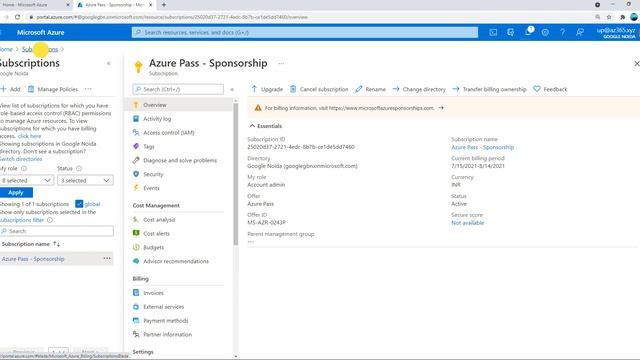Click Rename in the command bar
This screenshot has height=360, width=640.
pos(370,89)
